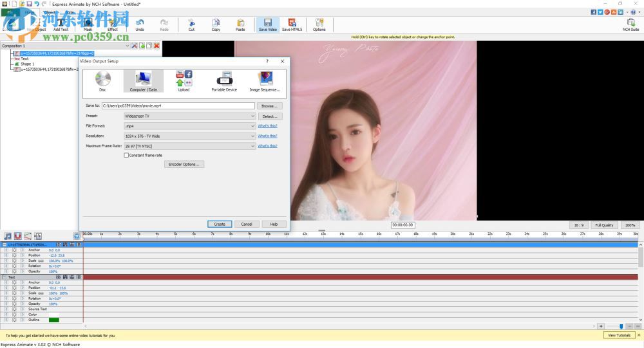Collapse the first image layer properties
The width and height of the screenshot is (644, 348).
(x=4, y=244)
